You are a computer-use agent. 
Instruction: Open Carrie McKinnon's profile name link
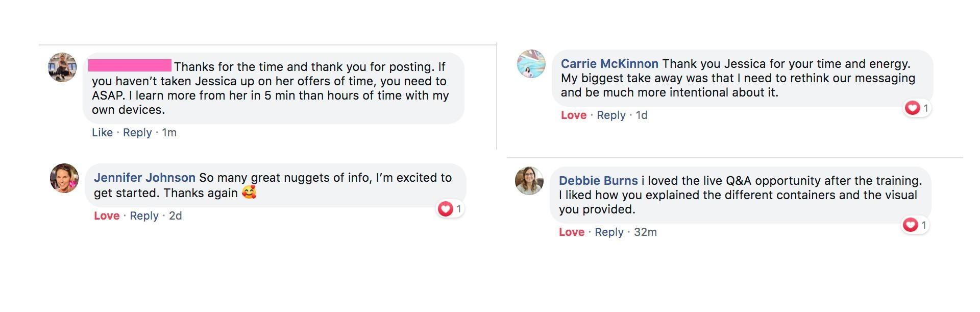coord(609,64)
